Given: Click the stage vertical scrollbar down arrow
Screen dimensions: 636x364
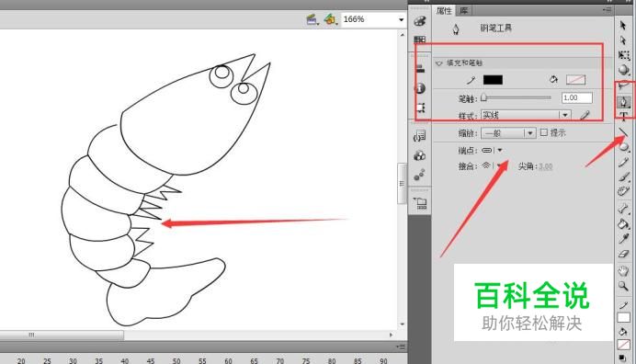Looking at the screenshot, I should click(x=402, y=324).
